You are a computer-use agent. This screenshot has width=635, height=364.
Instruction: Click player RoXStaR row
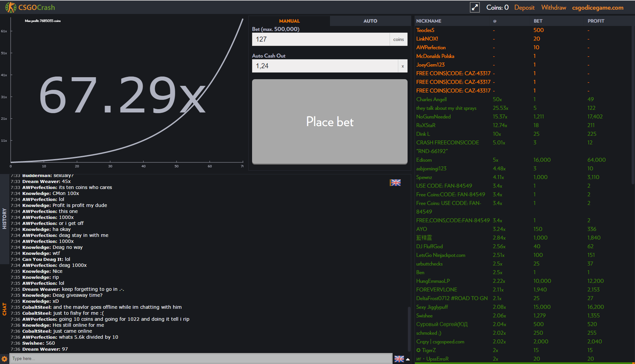(523, 125)
